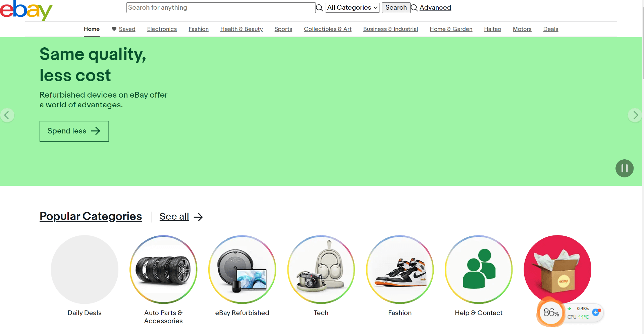
Task: Click the Search button
Action: [x=396, y=8]
